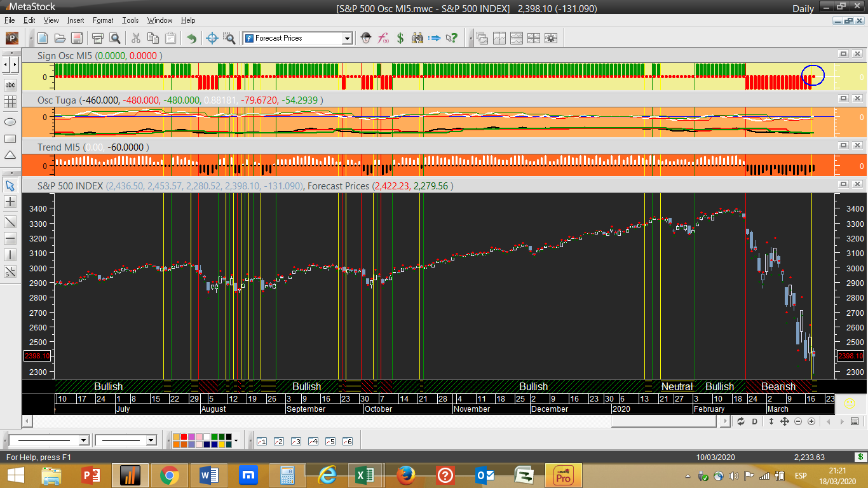The width and height of the screenshot is (868, 488).
Task: Launch the Expert Advisor icon
Action: click(366, 38)
